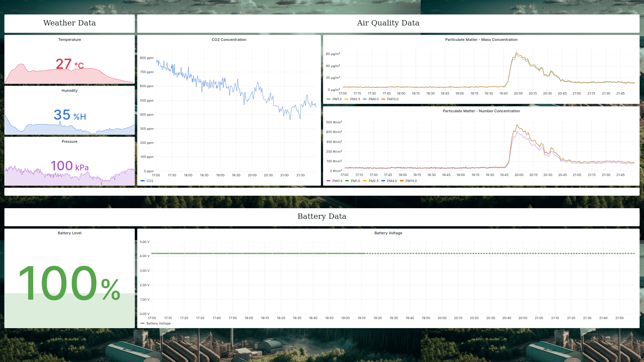Toggle PM4.0 in Mass Concentration legend
The width and height of the screenshot is (644, 362).
(373, 99)
